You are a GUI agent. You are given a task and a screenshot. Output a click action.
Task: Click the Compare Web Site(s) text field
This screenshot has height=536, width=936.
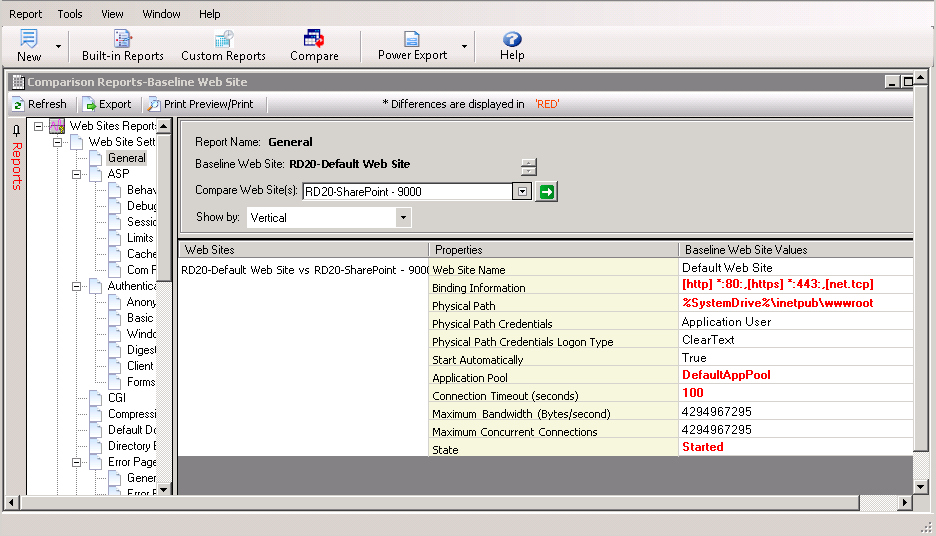[408, 192]
